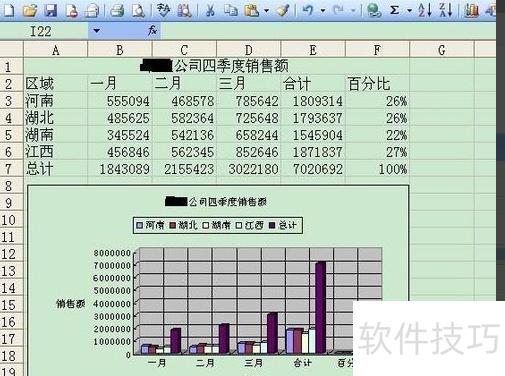505x376 pixels.
Task: Select all cells via corner box
Action: click(x=12, y=49)
